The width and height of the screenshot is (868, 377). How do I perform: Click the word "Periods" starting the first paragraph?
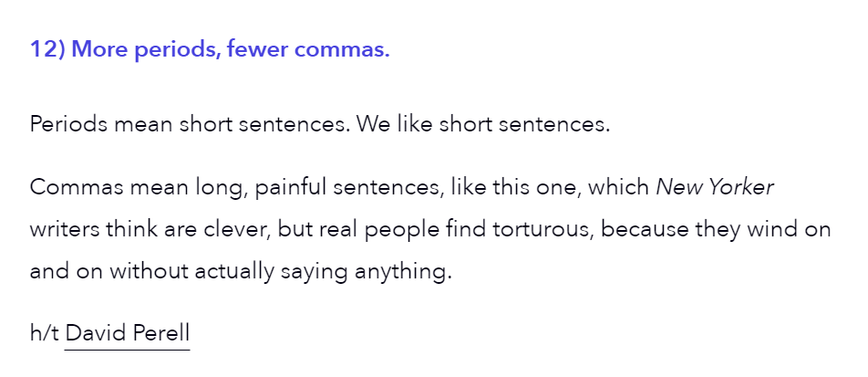68,124
